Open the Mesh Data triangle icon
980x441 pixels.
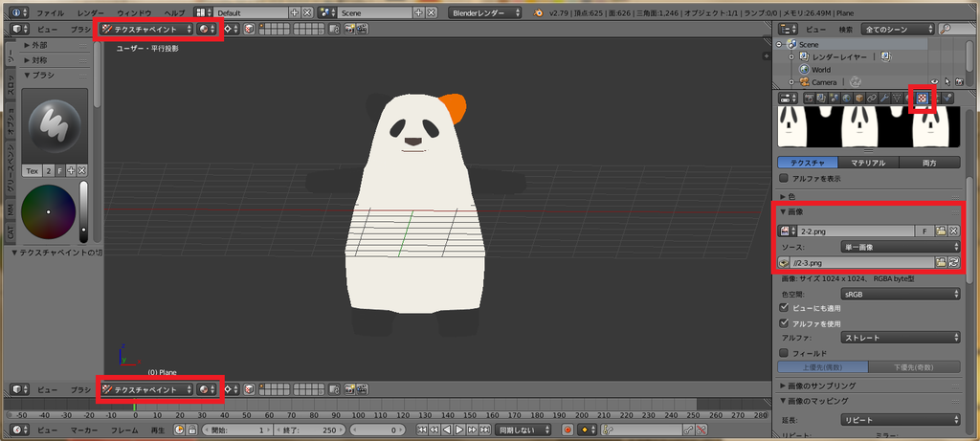(x=897, y=99)
